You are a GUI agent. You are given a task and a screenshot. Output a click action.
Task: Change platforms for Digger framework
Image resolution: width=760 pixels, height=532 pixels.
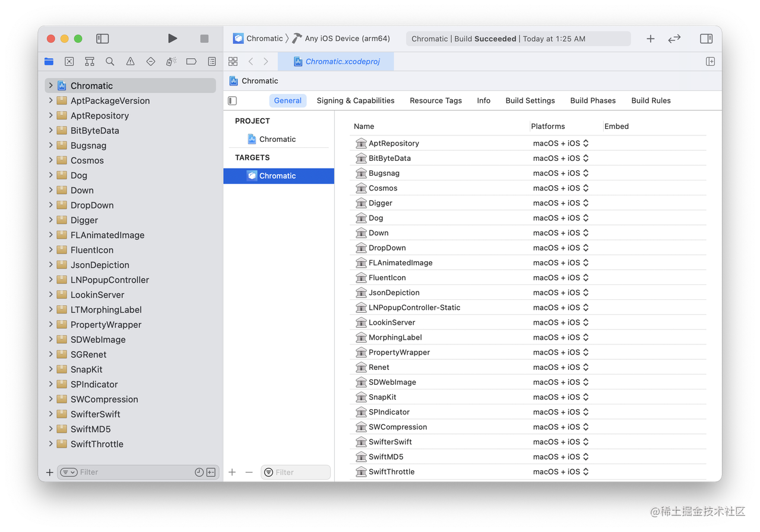click(560, 203)
